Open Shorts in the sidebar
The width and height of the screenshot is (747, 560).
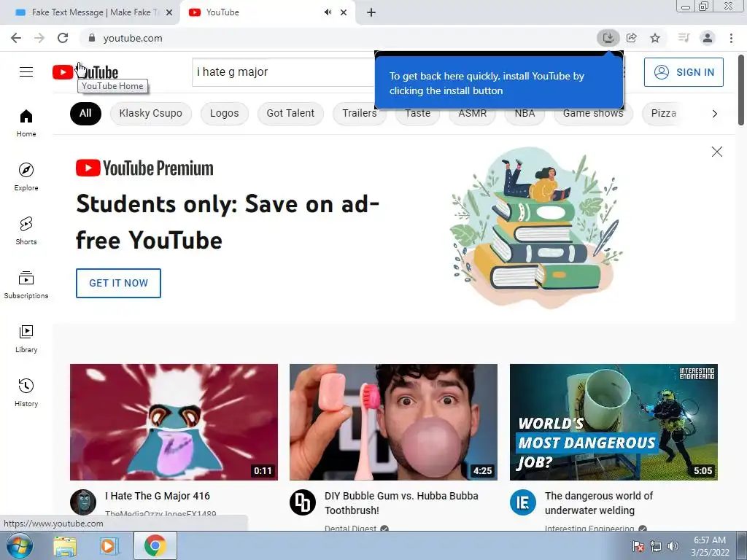[26, 231]
